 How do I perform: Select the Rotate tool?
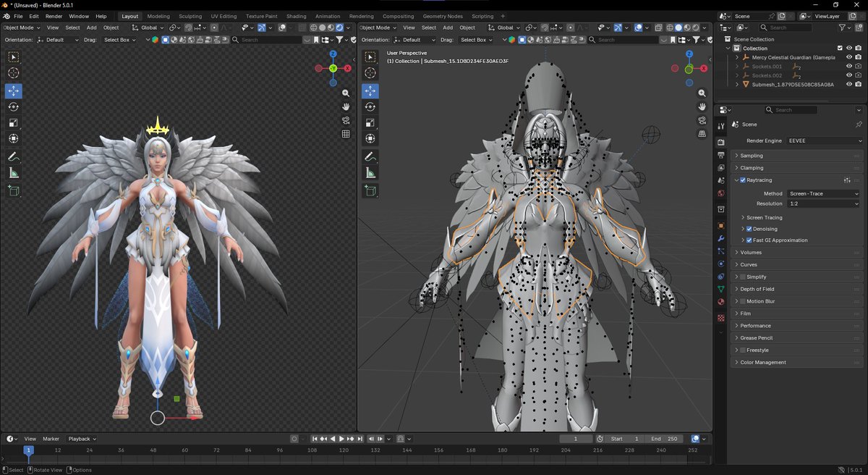pyautogui.click(x=13, y=106)
